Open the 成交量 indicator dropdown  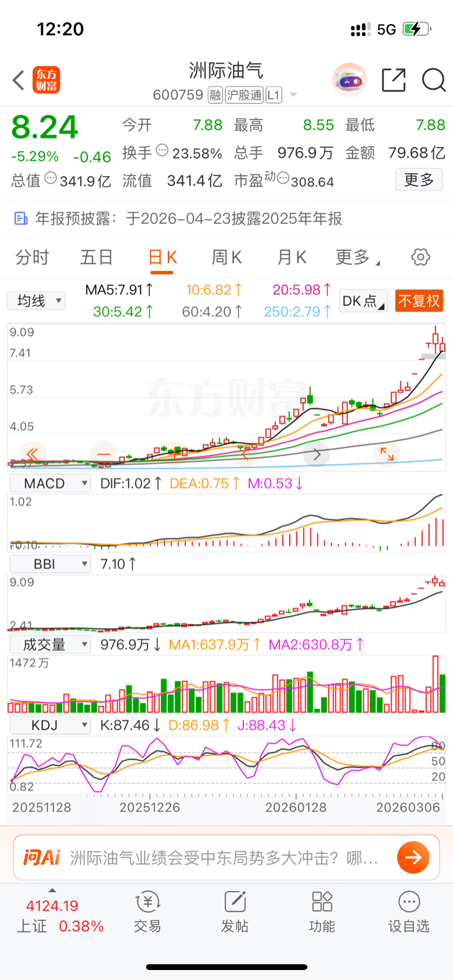pyautogui.click(x=50, y=645)
